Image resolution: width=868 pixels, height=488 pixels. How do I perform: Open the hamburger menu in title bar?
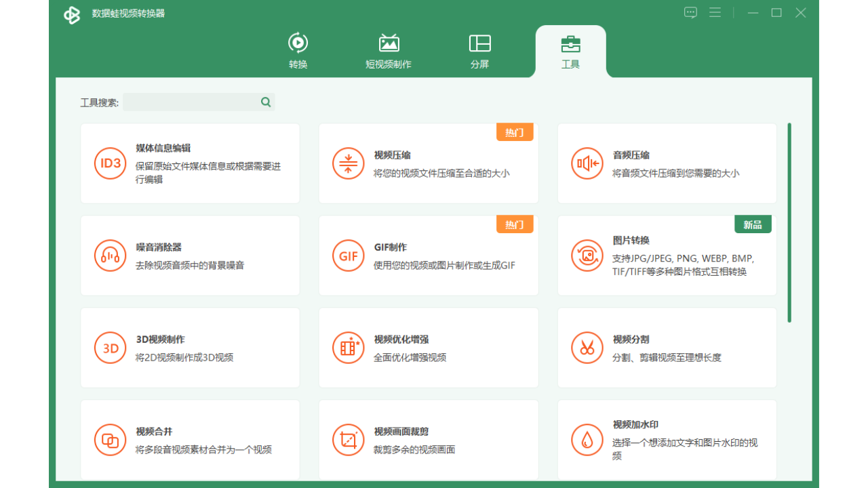(x=715, y=13)
